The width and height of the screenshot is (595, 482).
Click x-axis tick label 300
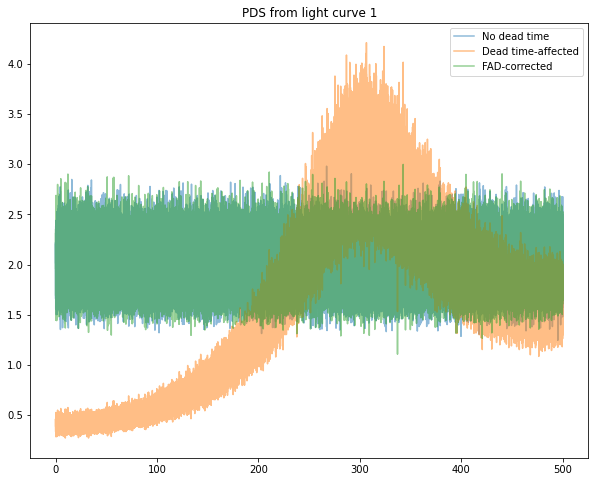360,469
